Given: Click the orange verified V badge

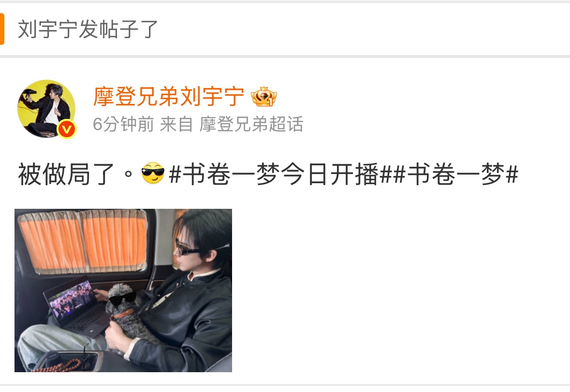Looking at the screenshot, I should tap(67, 129).
